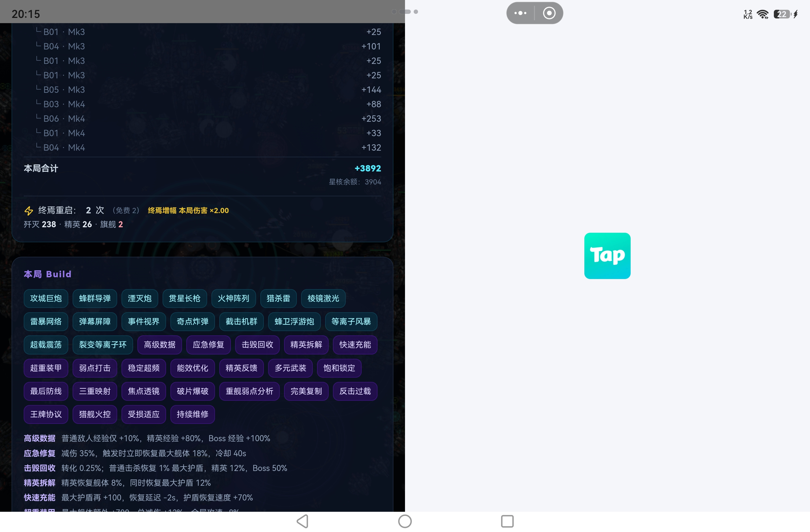Select the 攻城巨炮 build chip
This screenshot has height=532, width=810.
46,298
